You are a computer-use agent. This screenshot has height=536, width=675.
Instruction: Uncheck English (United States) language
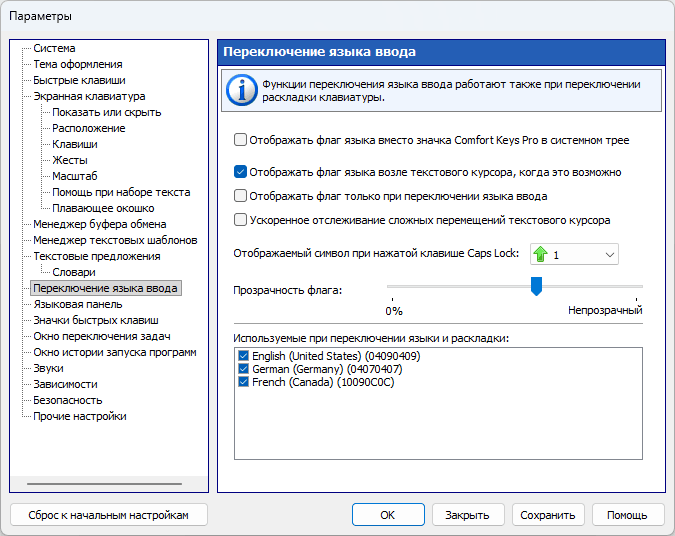pyautogui.click(x=243, y=356)
